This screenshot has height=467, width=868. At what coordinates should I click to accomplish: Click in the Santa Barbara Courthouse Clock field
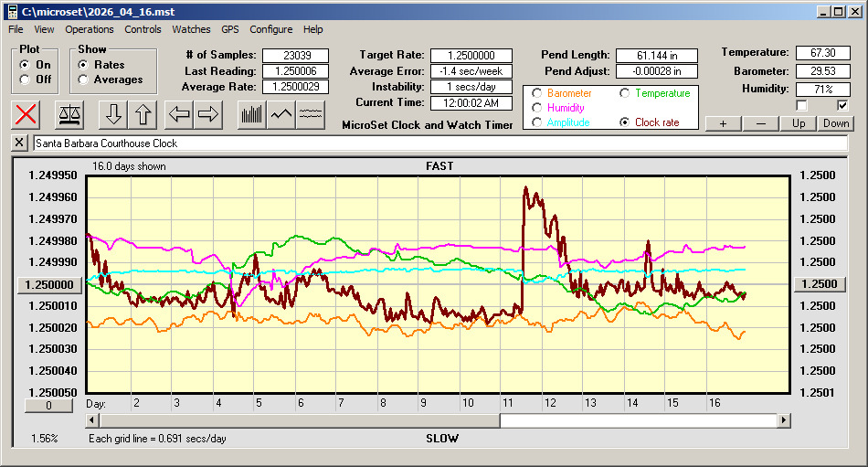439,143
